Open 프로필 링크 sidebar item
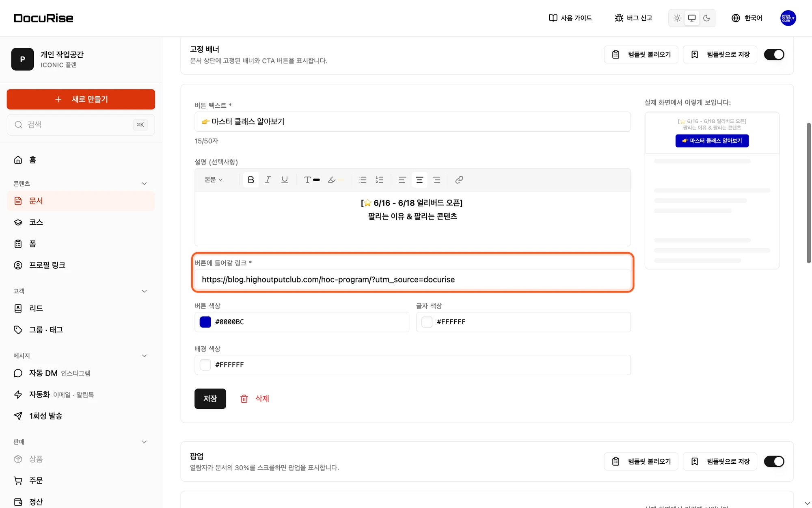This screenshot has height=508, width=812. click(x=81, y=265)
